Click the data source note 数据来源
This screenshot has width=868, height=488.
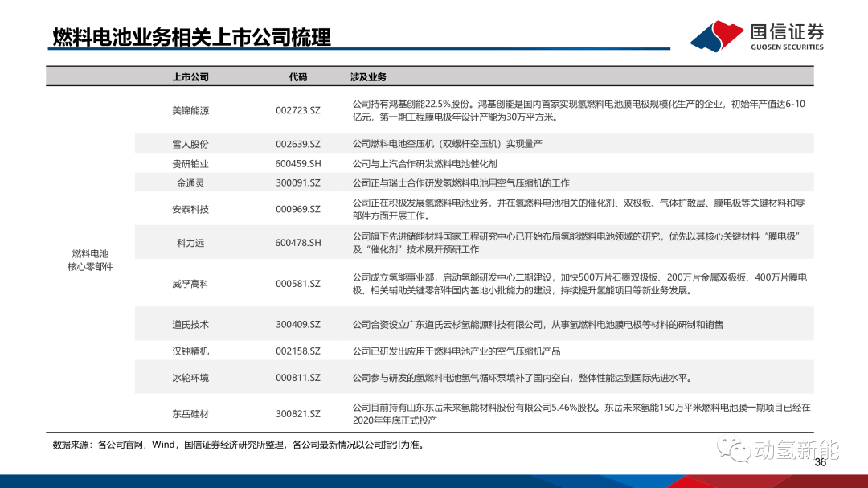click(240, 445)
